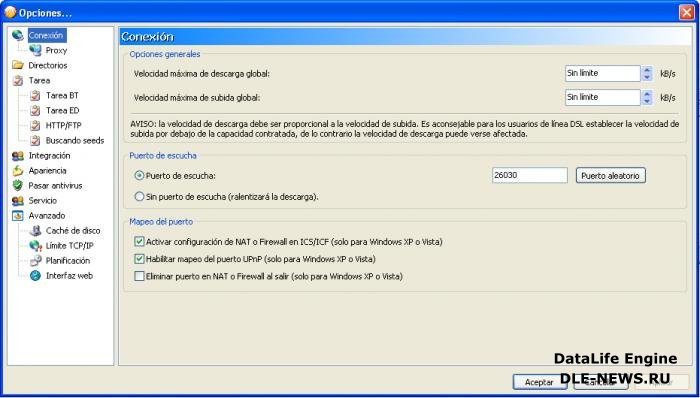Viewport: 700px width, 398px height.
Task: Click the Tarea BT icon
Action: click(35, 95)
